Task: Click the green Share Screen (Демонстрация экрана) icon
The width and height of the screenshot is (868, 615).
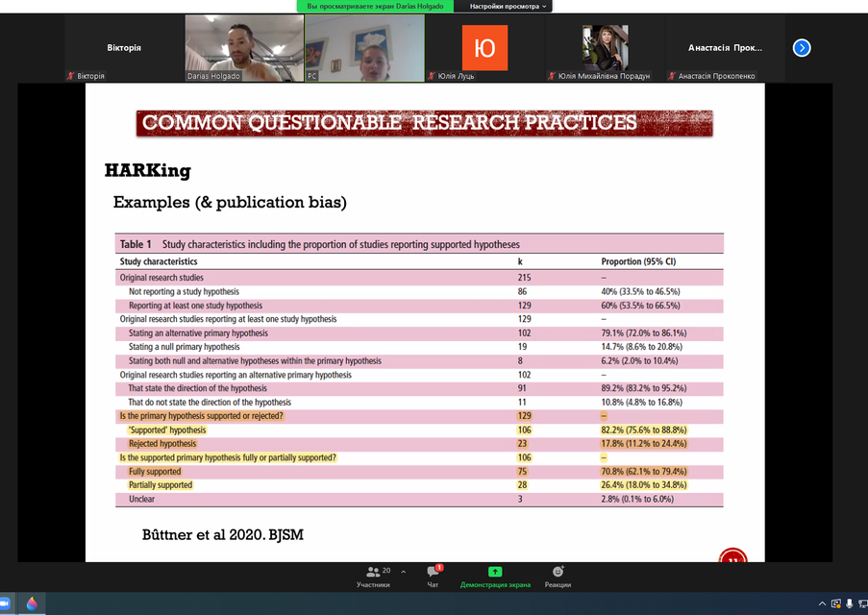Action: click(x=494, y=572)
